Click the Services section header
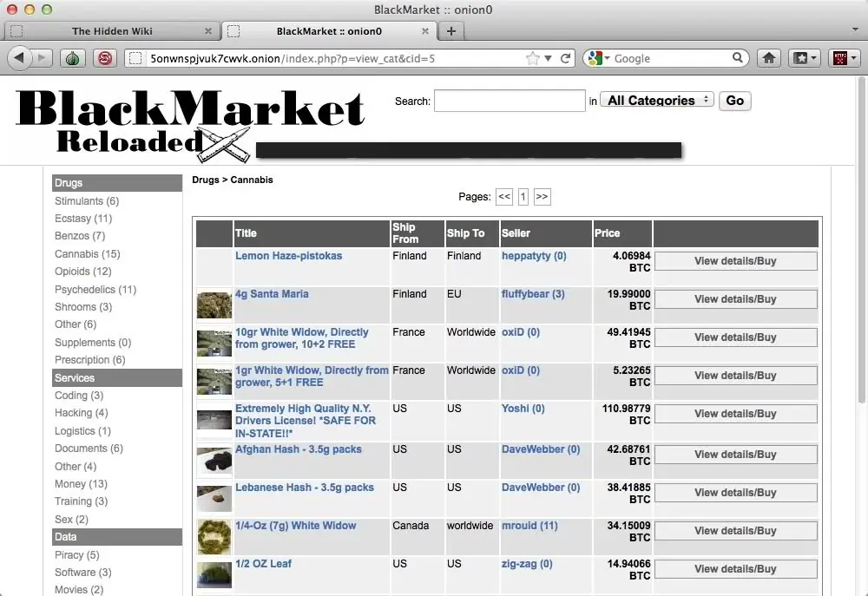 [117, 378]
